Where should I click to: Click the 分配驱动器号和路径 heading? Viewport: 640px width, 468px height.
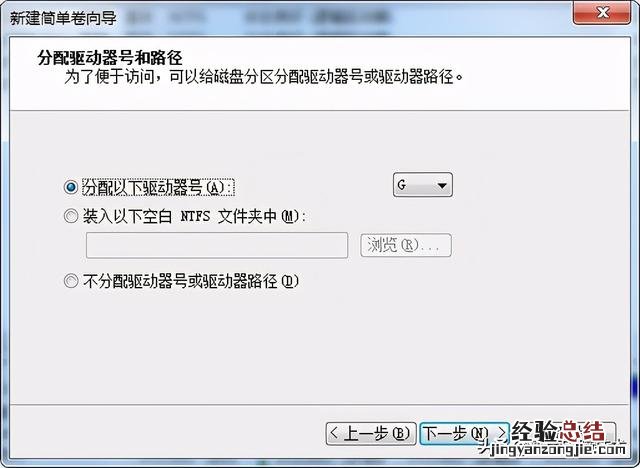pos(110,58)
